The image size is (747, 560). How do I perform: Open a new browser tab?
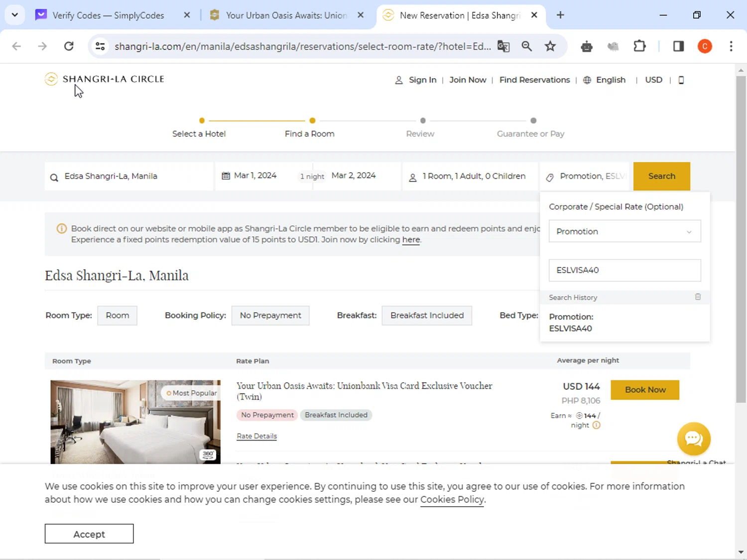tap(560, 15)
